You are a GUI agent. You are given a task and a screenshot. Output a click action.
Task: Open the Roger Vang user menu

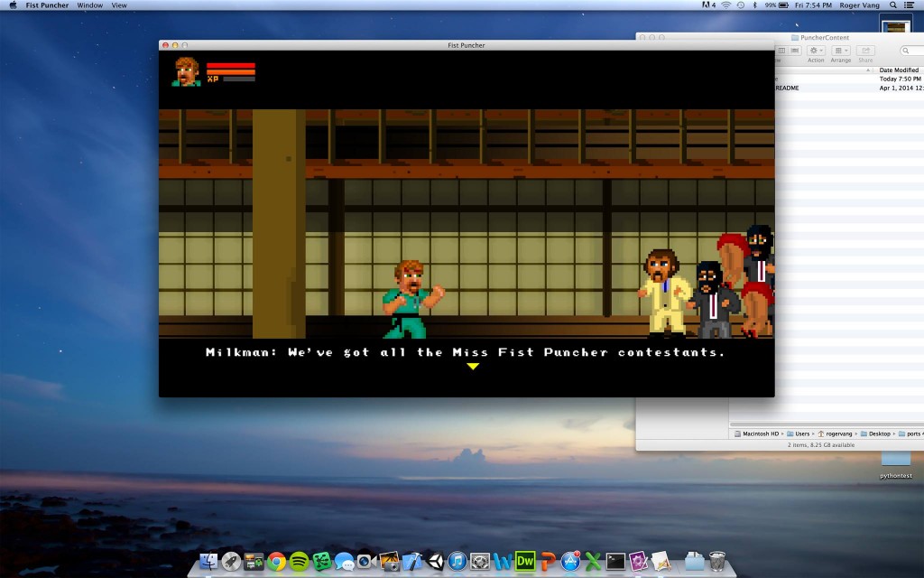pos(859,5)
